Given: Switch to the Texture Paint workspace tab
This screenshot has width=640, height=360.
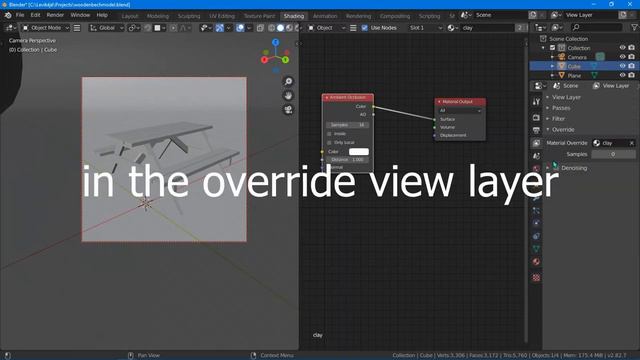Looking at the screenshot, I should [x=260, y=16].
